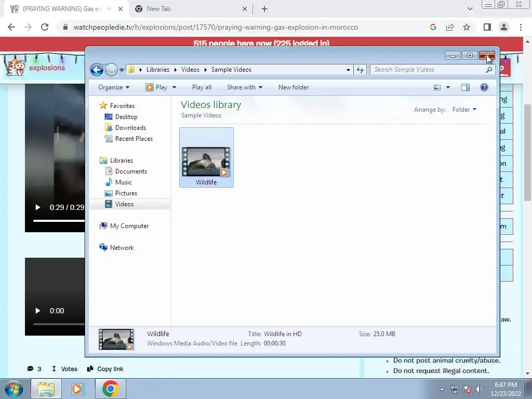Close the PRAYING WARNING browser tab
The height and width of the screenshot is (399, 532).
[121, 9]
